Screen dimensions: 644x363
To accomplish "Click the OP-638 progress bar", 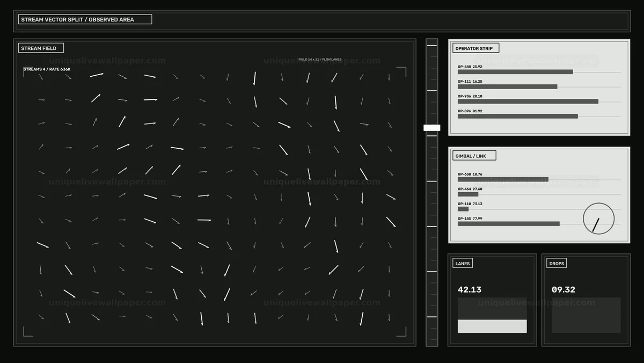I will [503, 179].
